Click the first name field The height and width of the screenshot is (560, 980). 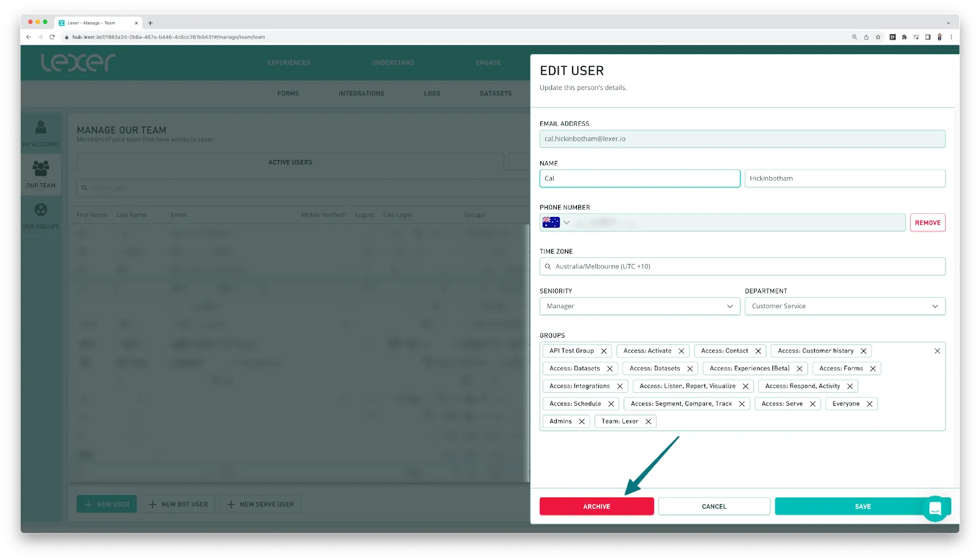tap(639, 178)
